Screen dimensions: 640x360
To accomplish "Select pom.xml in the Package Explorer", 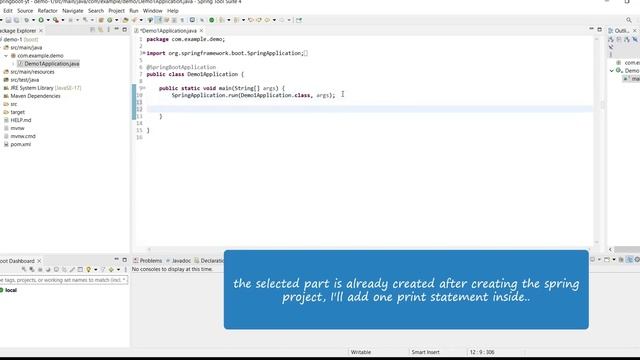I will [17, 144].
